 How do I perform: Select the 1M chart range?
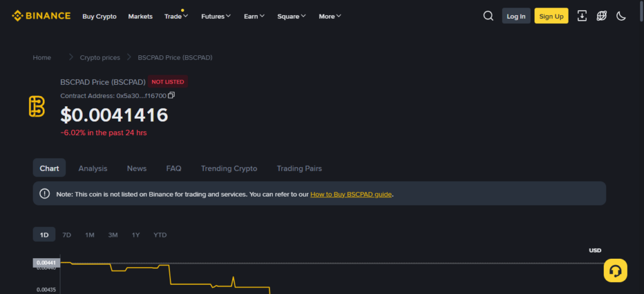coord(89,235)
